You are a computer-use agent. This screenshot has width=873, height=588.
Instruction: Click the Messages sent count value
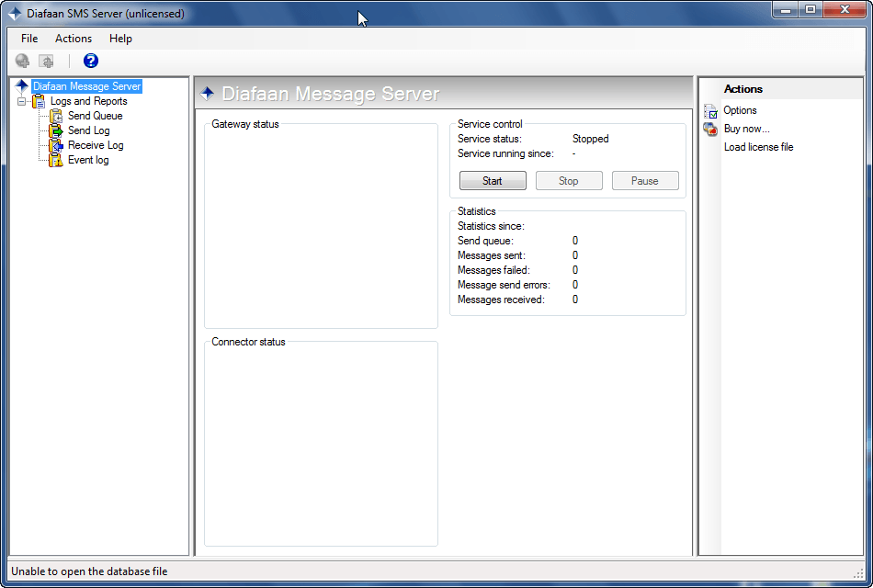574,254
